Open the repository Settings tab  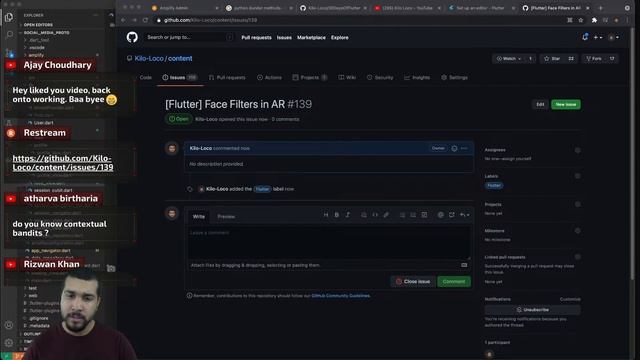[454, 78]
